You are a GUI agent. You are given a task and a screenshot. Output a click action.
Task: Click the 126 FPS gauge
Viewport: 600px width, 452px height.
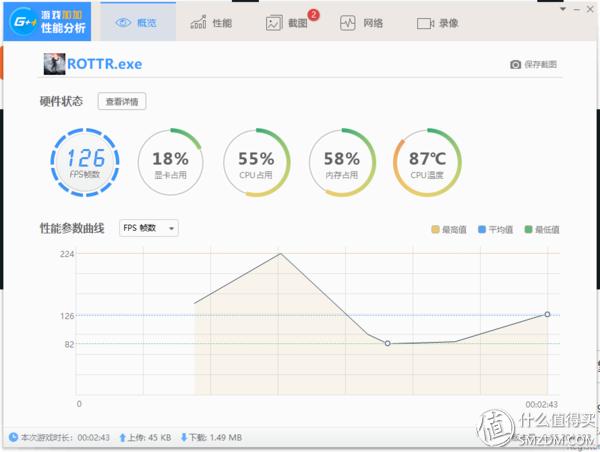[x=85, y=163]
